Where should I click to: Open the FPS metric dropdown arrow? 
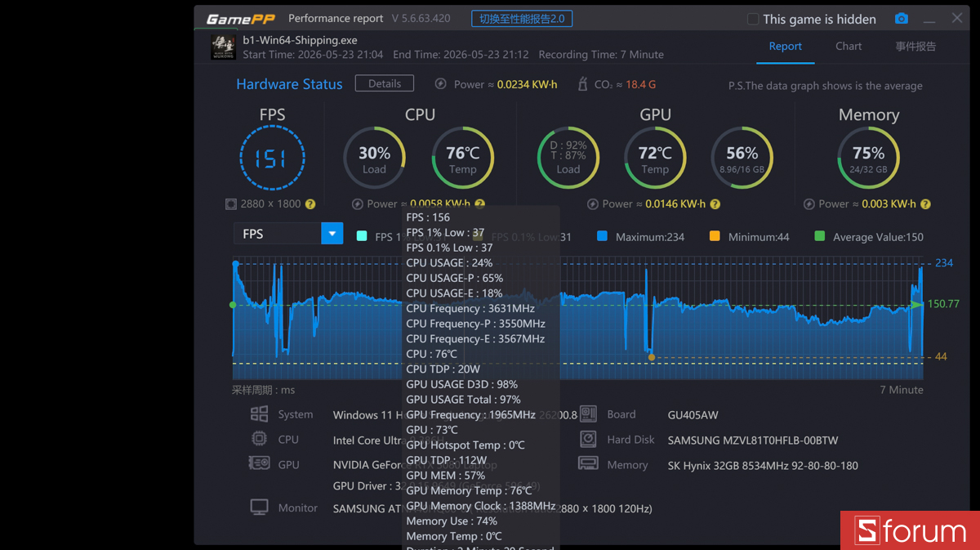[x=332, y=234]
